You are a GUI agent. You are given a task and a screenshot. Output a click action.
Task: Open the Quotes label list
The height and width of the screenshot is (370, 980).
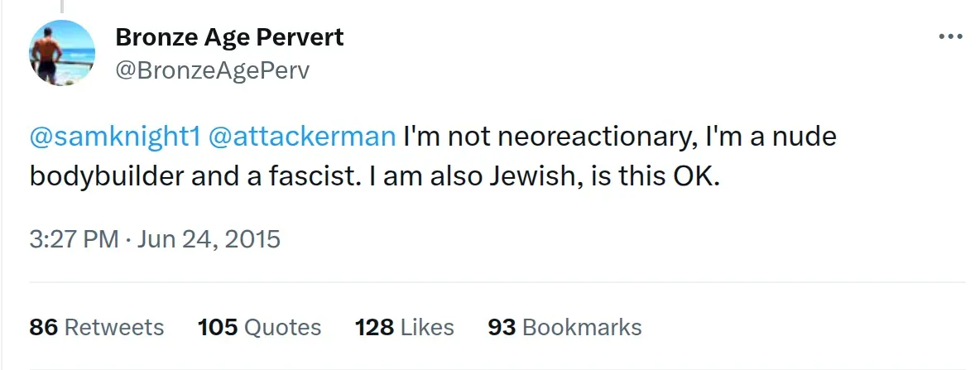coord(281,327)
